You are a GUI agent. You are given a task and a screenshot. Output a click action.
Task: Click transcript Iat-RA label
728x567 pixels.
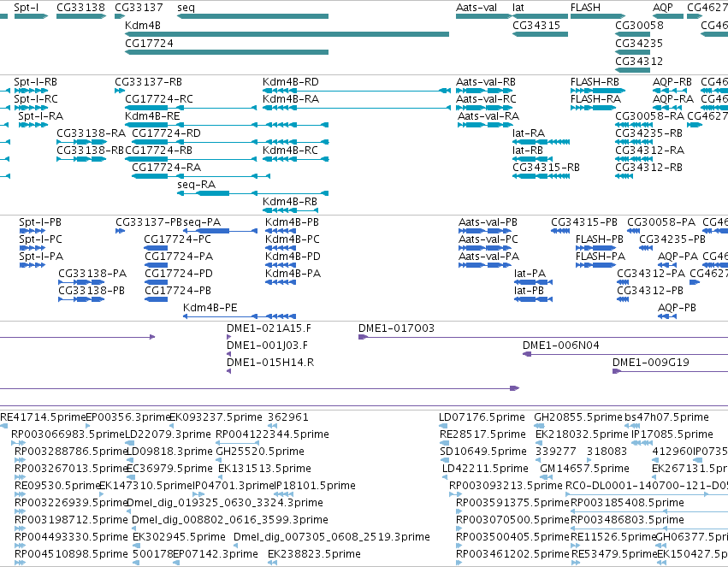(x=528, y=133)
